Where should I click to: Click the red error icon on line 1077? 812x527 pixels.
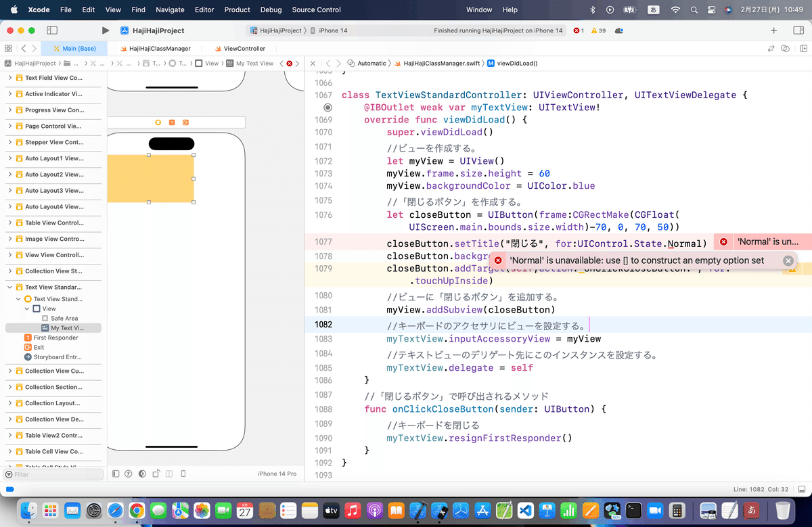(723, 242)
